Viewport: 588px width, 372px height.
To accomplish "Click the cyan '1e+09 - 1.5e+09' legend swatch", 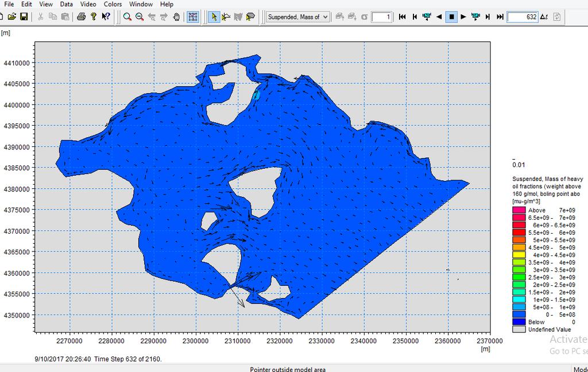I will (519, 300).
